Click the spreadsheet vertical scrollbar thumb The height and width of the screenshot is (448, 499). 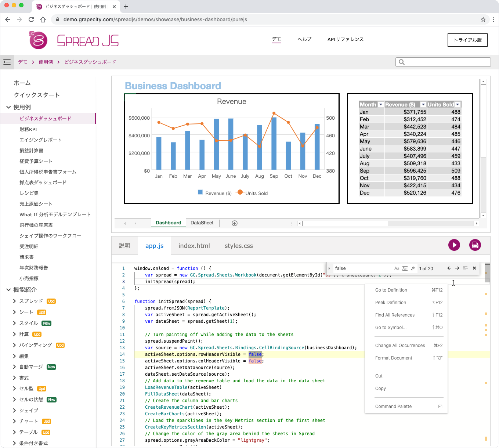coord(483,121)
